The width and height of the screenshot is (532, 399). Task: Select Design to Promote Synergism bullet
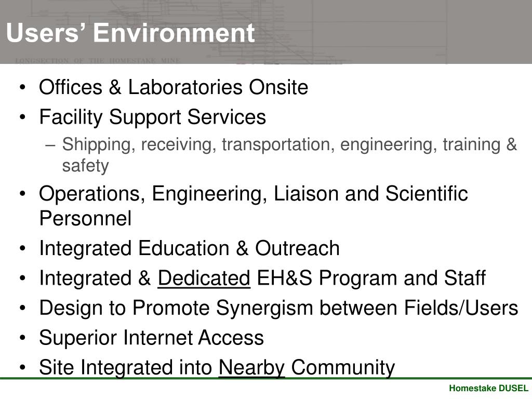point(278,308)
